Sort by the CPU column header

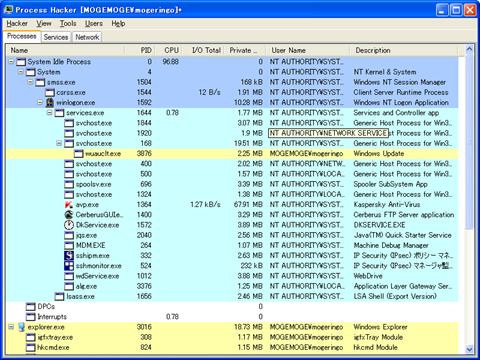tap(169, 50)
